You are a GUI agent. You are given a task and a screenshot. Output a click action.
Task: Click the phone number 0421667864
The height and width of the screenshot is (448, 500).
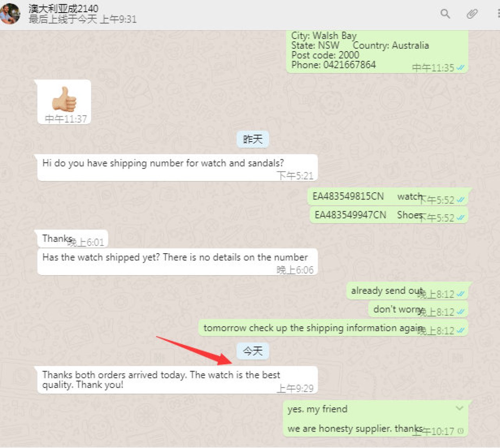tap(349, 65)
